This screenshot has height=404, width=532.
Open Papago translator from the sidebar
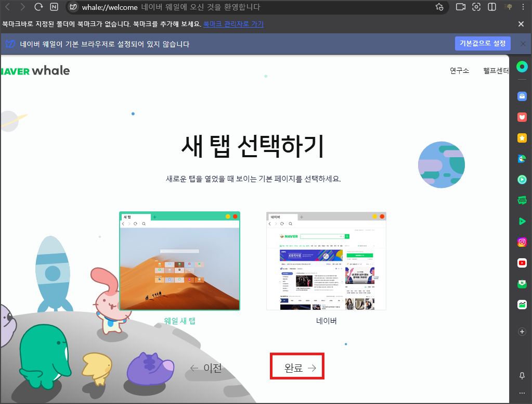tap(522, 158)
